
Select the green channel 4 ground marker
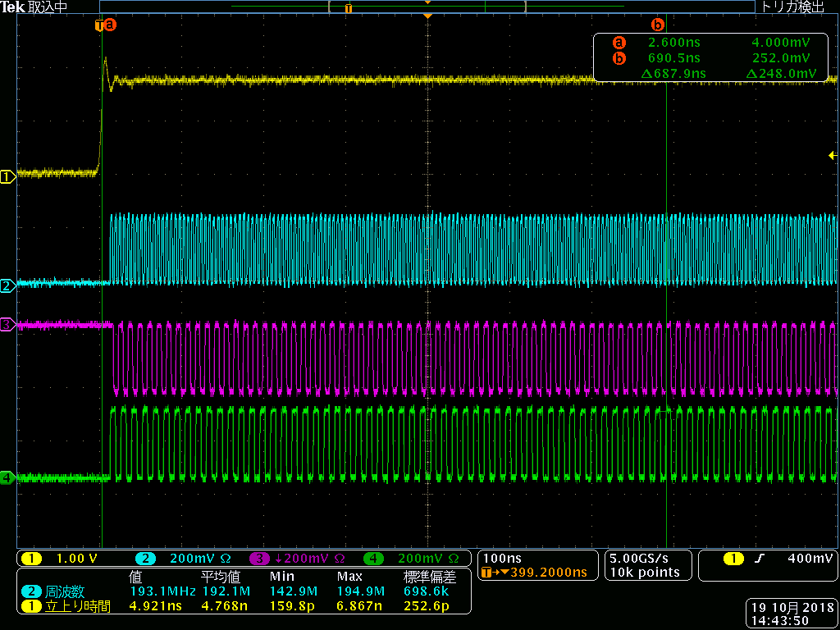[x=7, y=477]
